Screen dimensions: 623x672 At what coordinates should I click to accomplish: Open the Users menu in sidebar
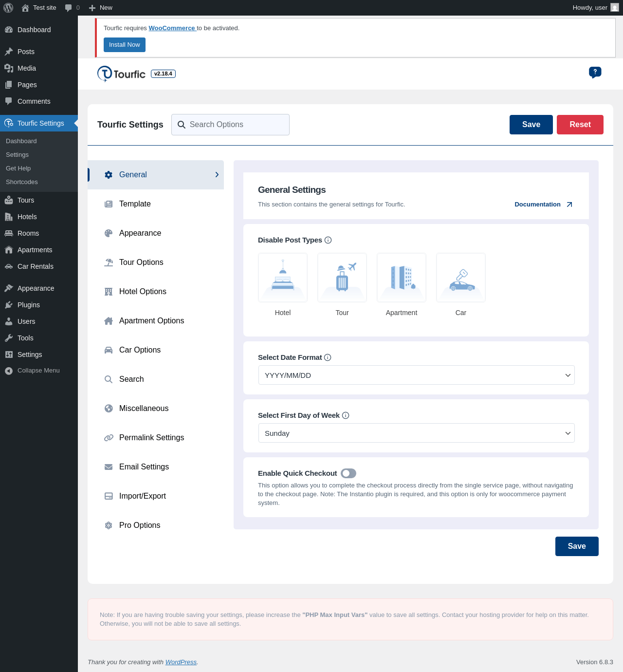coord(39,321)
